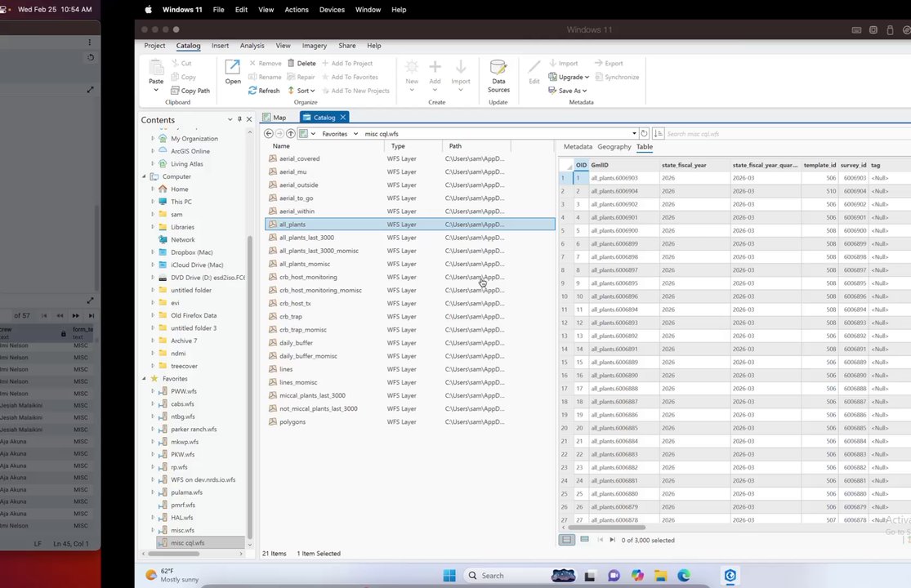Click the metadata Edit pencil icon
Screen dimensions: 911x588
click(x=534, y=72)
